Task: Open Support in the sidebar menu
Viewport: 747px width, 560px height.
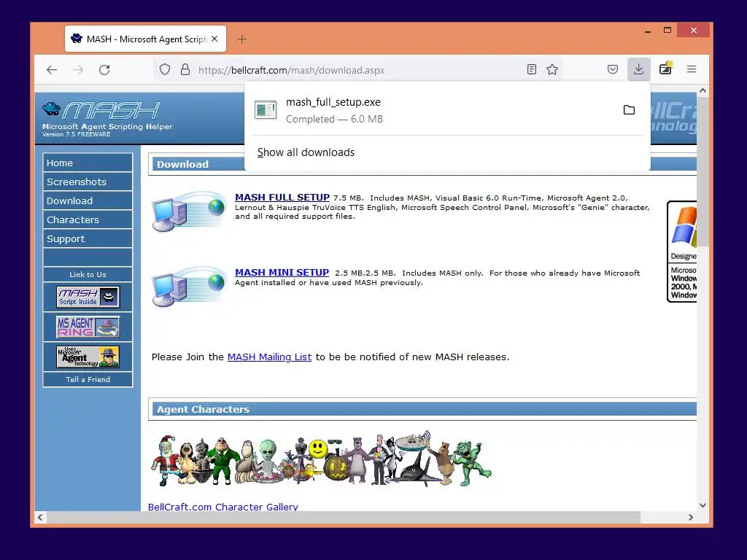Action: click(x=88, y=239)
